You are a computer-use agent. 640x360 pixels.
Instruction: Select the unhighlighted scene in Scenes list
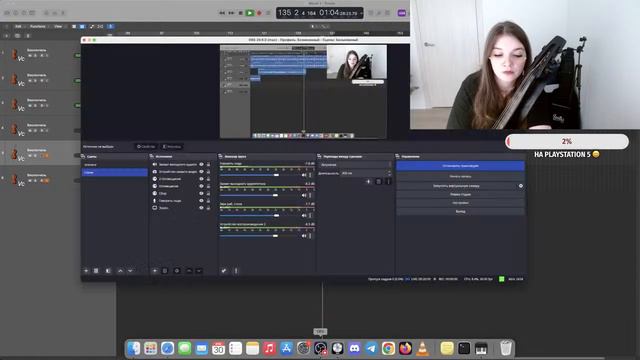click(114, 165)
